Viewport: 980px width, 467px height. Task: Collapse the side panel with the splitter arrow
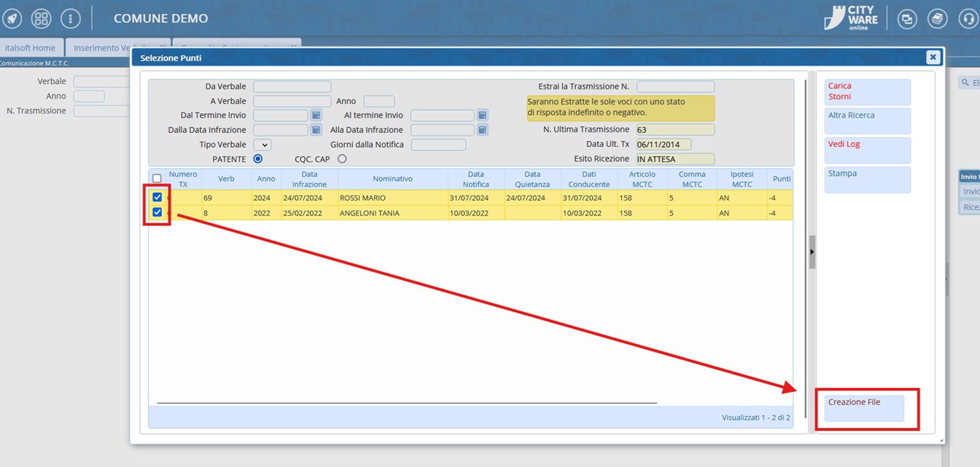(x=812, y=252)
